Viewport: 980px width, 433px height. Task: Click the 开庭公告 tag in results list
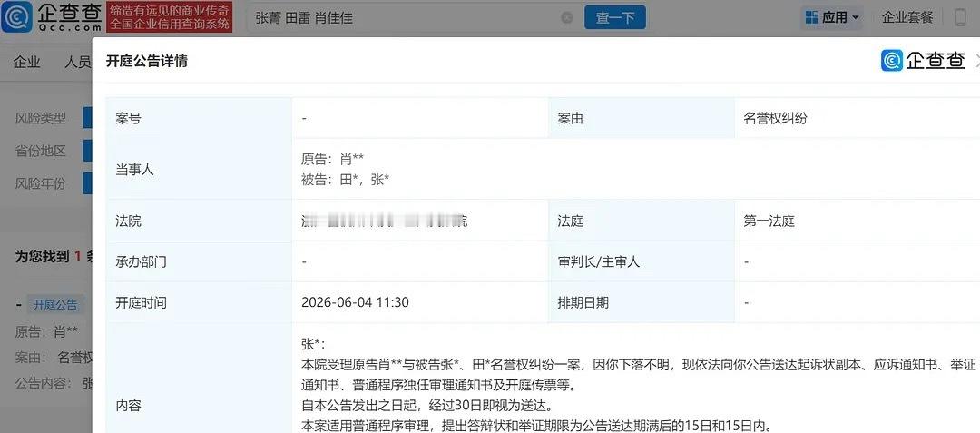click(x=55, y=305)
